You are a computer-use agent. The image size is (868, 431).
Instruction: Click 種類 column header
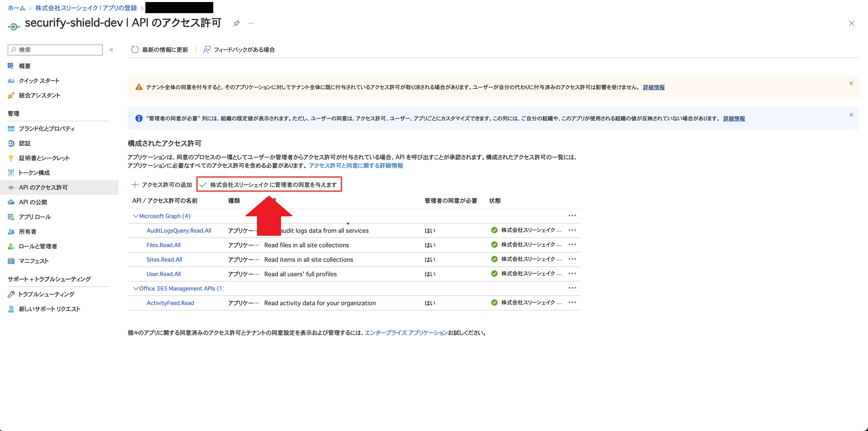(x=234, y=201)
